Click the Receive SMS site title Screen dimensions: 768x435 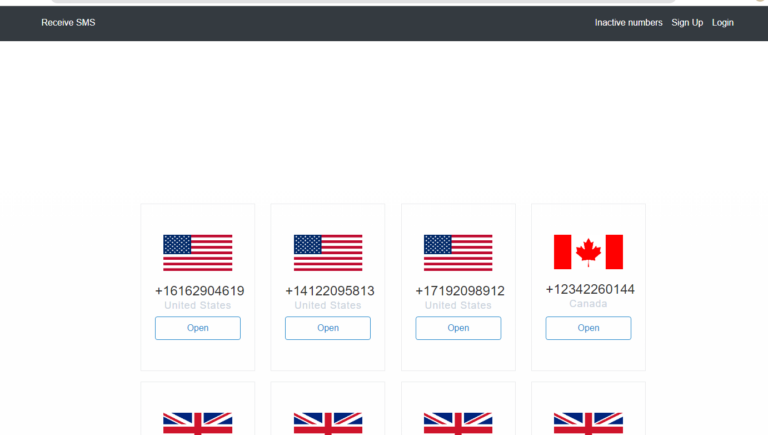point(68,22)
